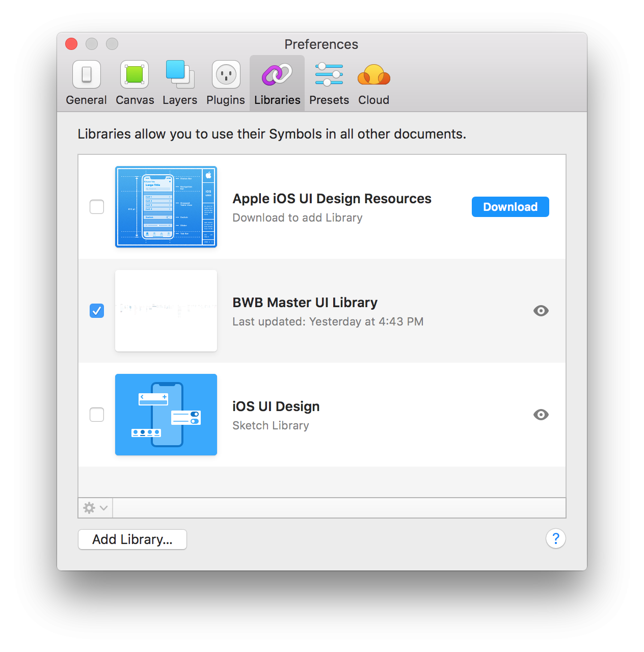
Task: Enable the Apple iOS UI Design Resources checkbox
Action: pos(97,207)
